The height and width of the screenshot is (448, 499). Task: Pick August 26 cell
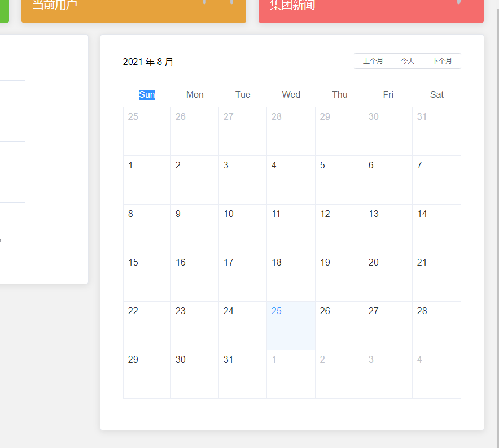pyautogui.click(x=340, y=326)
